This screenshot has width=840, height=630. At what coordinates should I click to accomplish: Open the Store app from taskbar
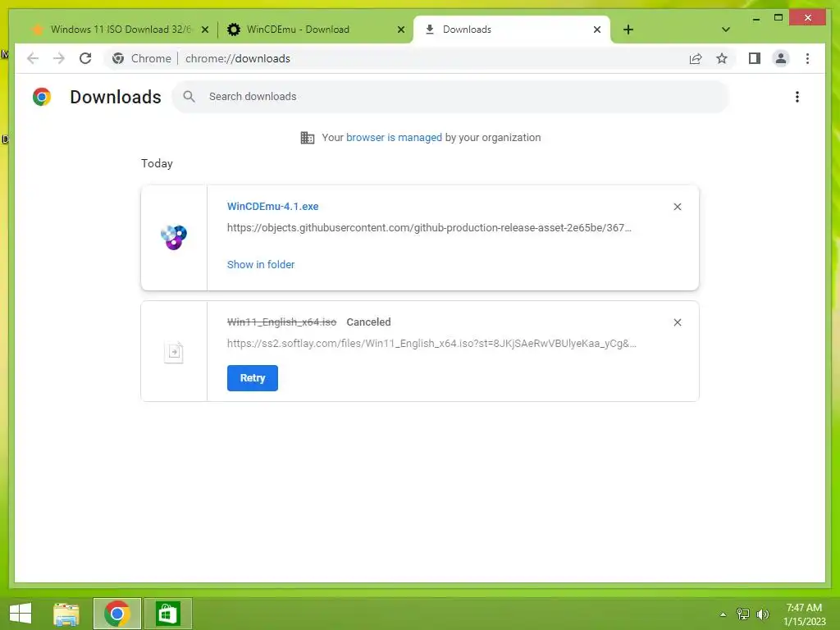point(167,614)
